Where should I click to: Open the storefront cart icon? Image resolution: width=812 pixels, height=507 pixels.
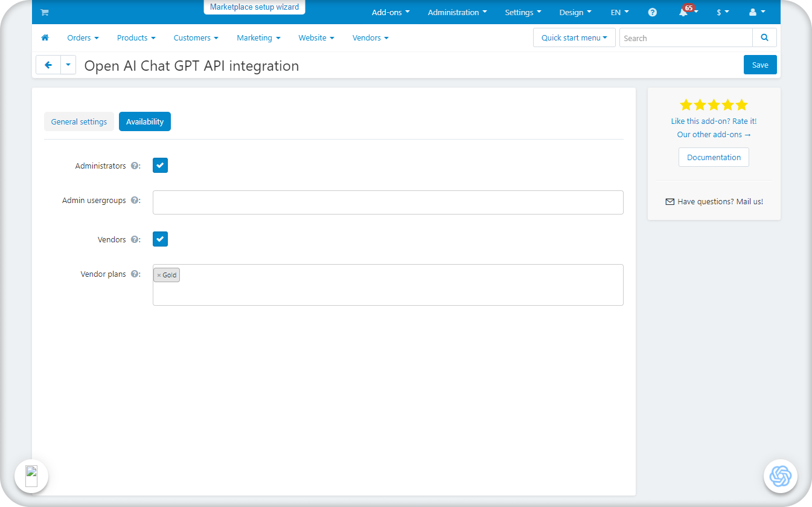[44, 12]
